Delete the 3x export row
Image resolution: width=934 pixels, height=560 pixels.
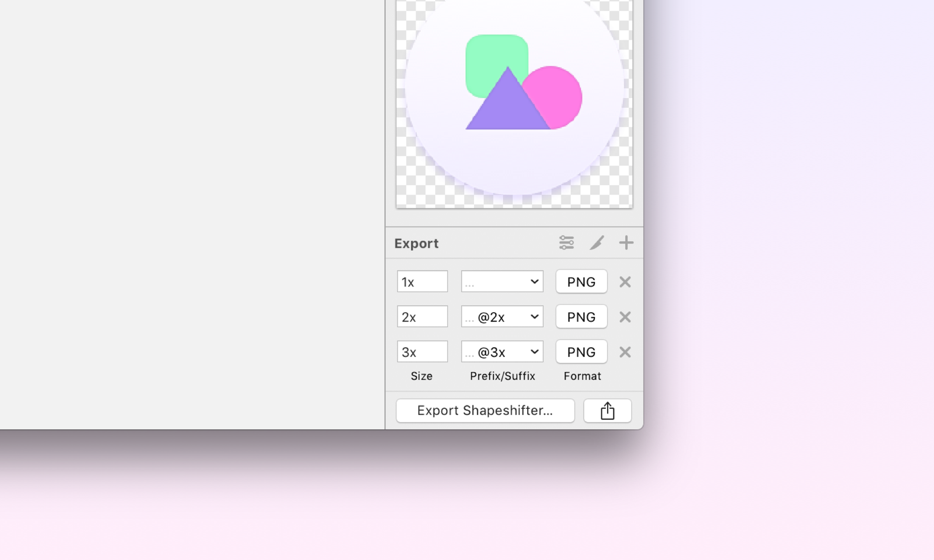click(x=625, y=352)
